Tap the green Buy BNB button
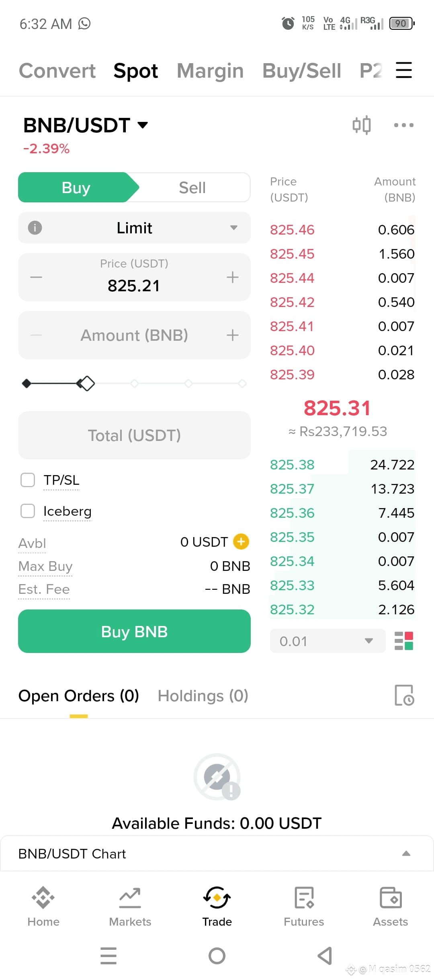 pos(134,631)
